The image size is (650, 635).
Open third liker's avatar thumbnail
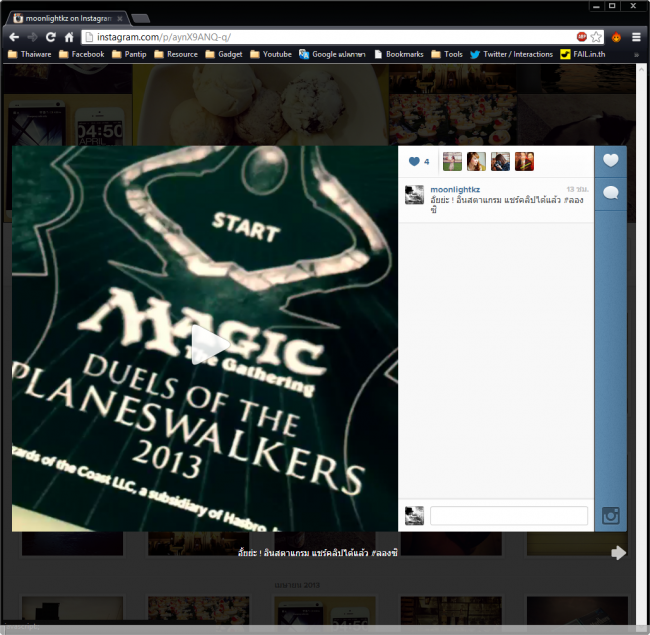pyautogui.click(x=500, y=161)
